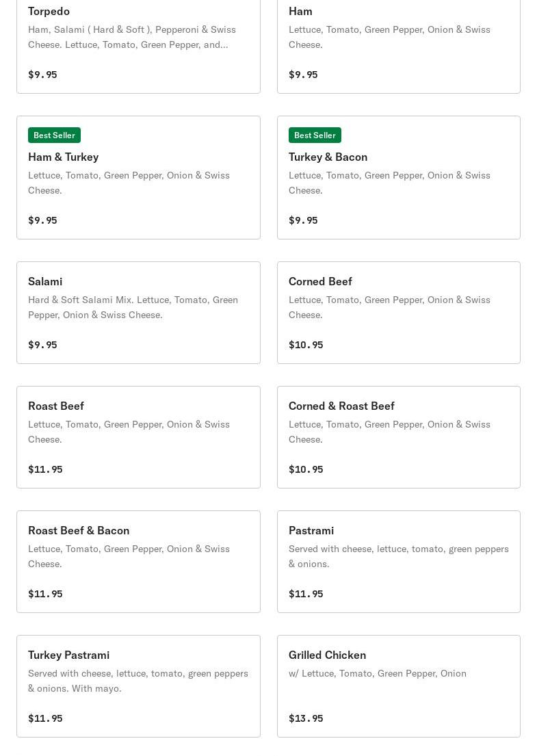This screenshot has height=756, width=537.
Task: Click Best Seller badge on Turkey & Bacon
Action: (315, 135)
